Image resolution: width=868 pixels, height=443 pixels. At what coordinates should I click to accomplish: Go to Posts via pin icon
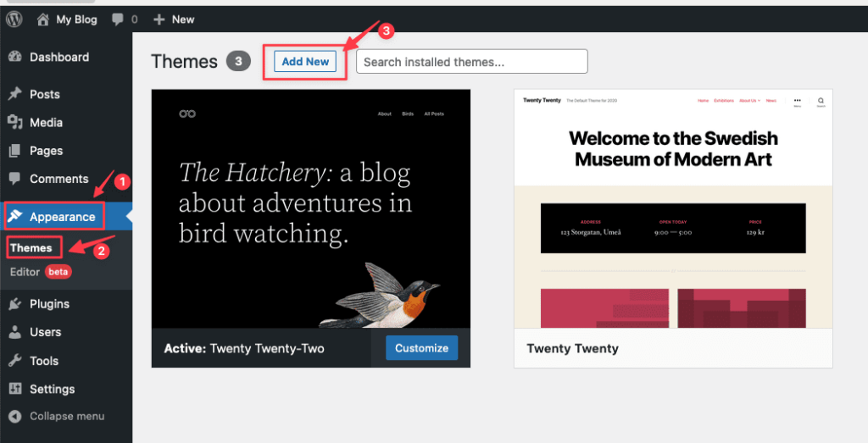click(x=14, y=94)
